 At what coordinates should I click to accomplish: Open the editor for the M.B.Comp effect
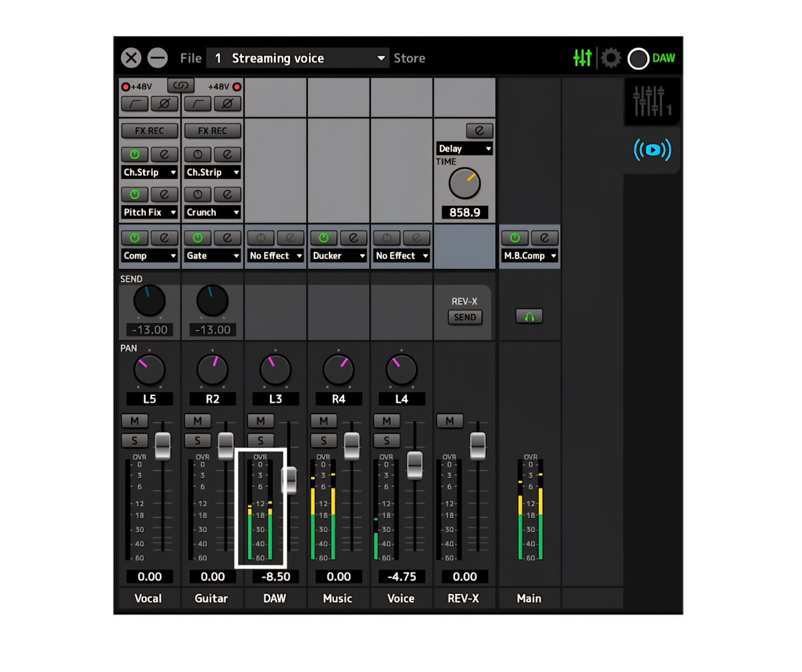tap(544, 238)
